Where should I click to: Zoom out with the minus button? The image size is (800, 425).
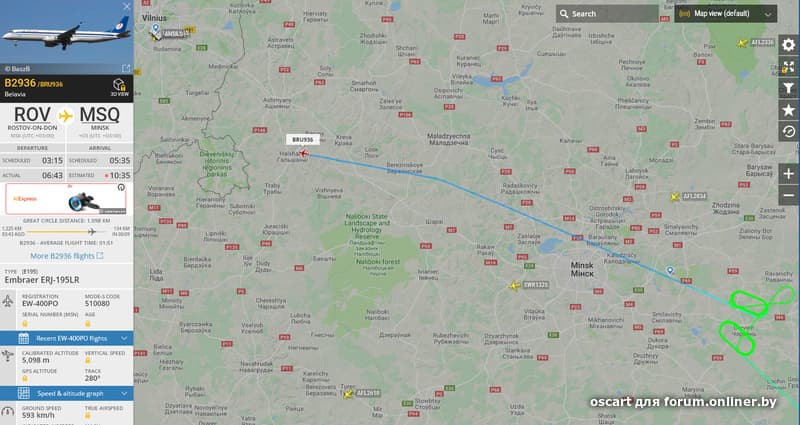point(788,195)
